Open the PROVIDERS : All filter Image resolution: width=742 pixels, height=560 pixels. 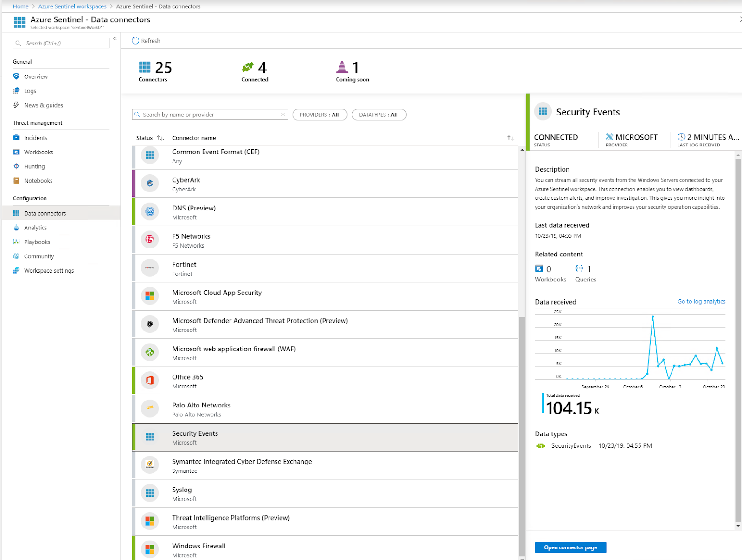(x=320, y=115)
